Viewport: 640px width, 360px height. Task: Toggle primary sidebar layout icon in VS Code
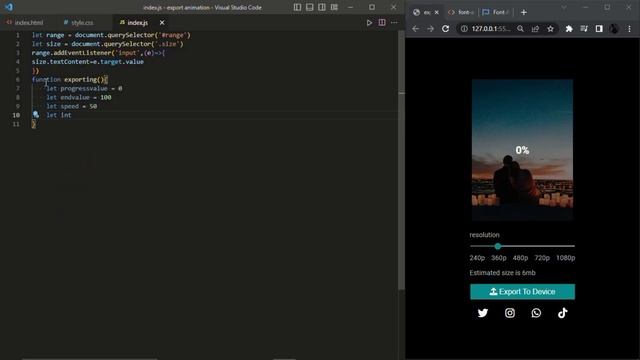(298, 7)
